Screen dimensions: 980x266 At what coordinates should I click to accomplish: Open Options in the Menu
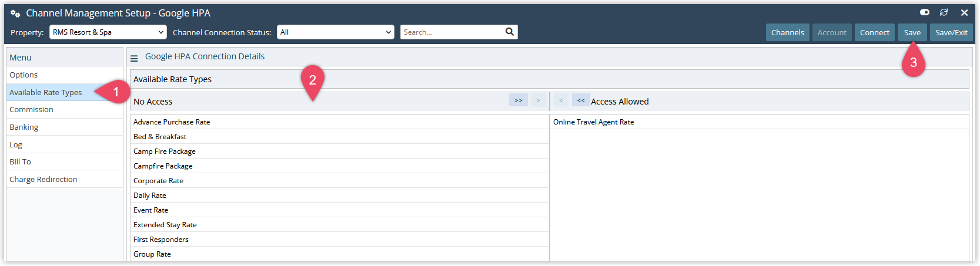65,75
